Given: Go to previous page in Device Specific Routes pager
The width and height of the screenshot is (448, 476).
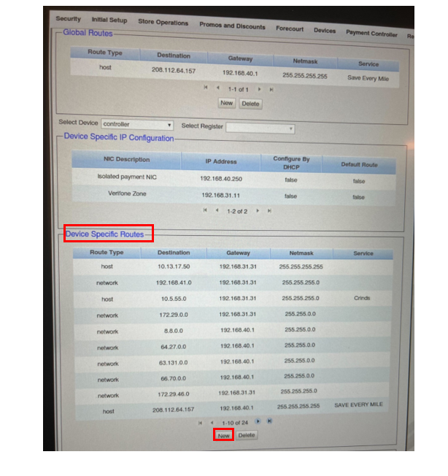Looking at the screenshot, I should click(x=212, y=423).
